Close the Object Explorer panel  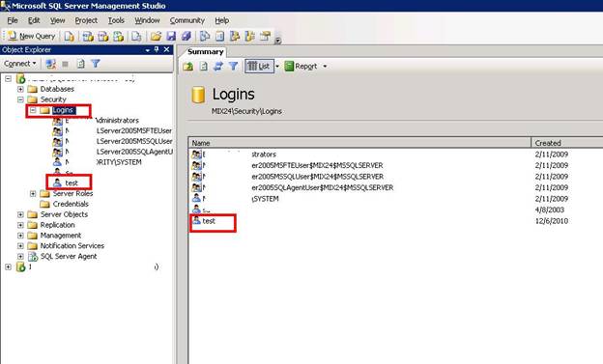point(166,49)
